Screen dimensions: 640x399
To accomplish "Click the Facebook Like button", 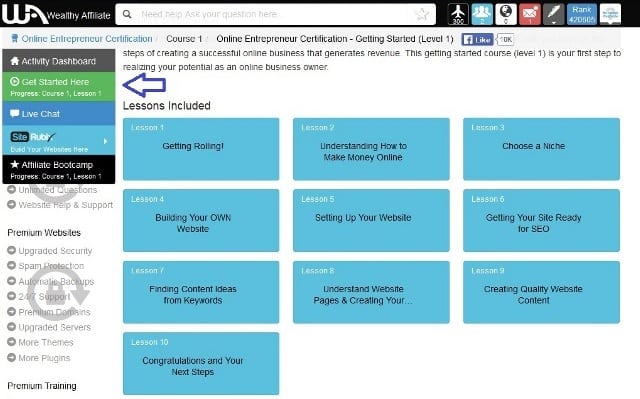I will point(477,40).
